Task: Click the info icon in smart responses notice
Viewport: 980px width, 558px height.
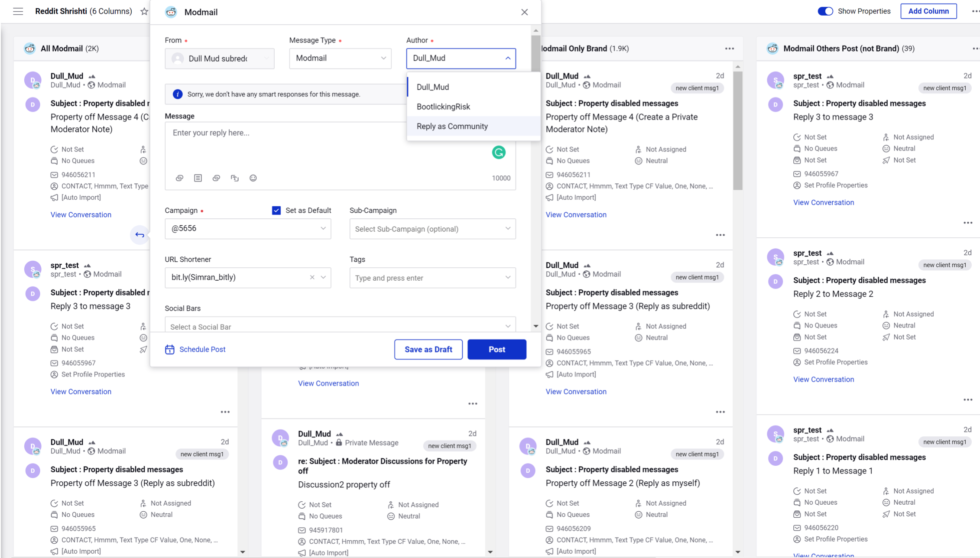Action: [178, 94]
